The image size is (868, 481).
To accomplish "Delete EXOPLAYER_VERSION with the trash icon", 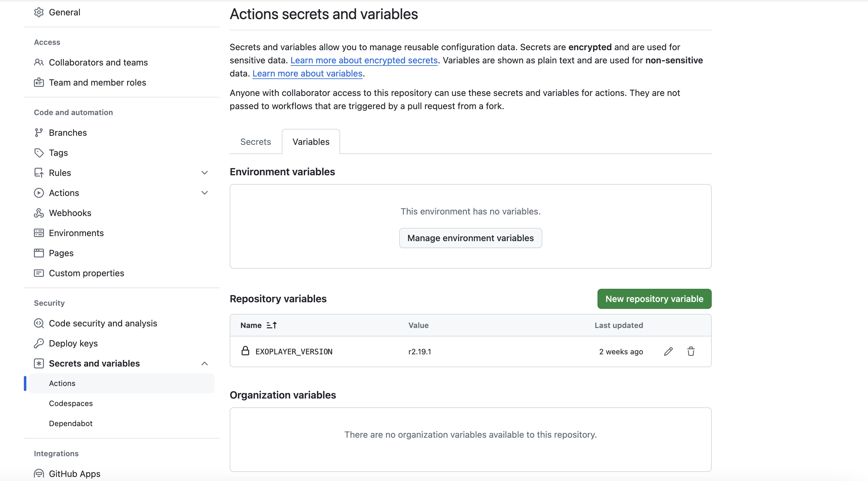I will (x=691, y=351).
